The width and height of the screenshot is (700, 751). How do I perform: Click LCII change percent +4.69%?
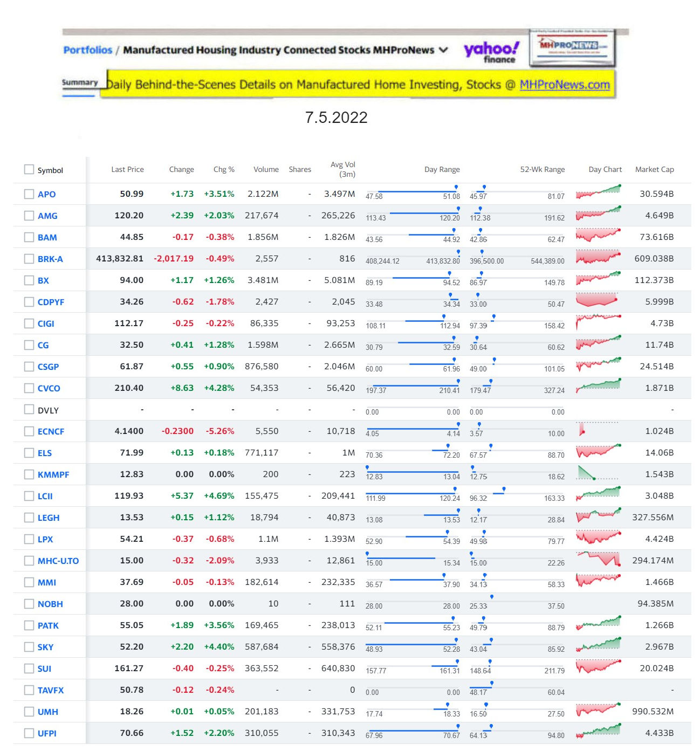pyautogui.click(x=219, y=495)
